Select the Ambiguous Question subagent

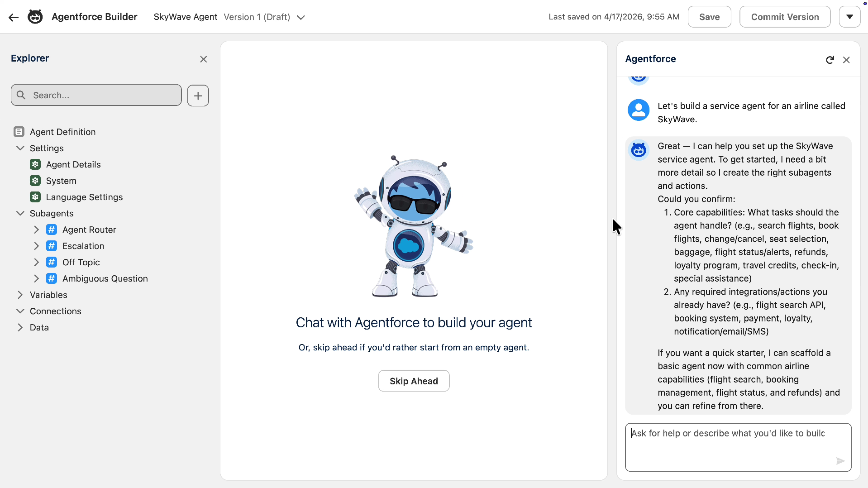click(105, 278)
